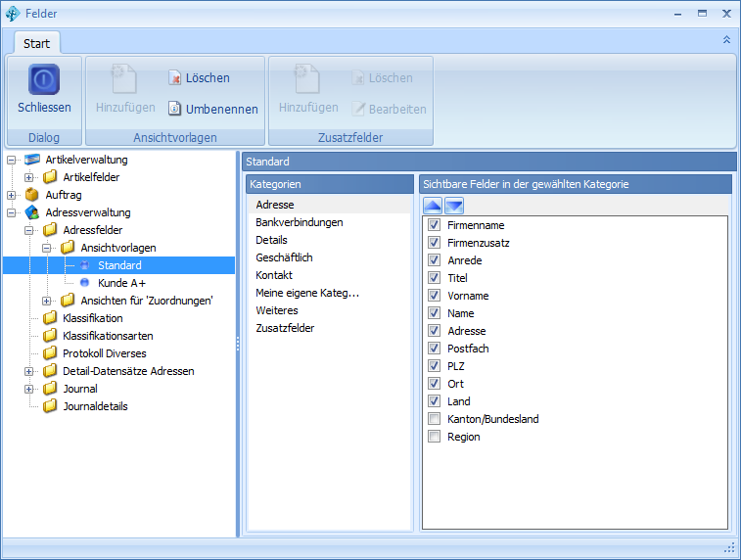Image resolution: width=741 pixels, height=560 pixels.
Task: Collapse the Artikelverwaltung node
Action: 12,161
